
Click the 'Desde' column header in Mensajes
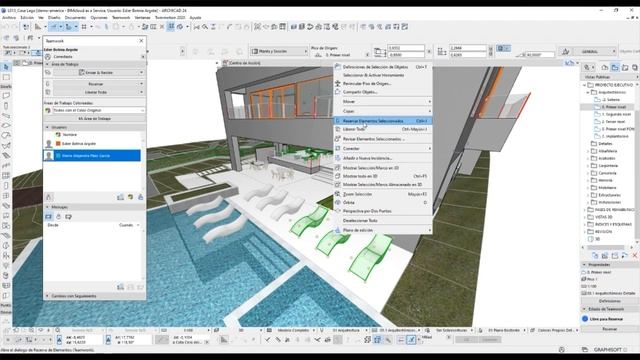(53, 225)
